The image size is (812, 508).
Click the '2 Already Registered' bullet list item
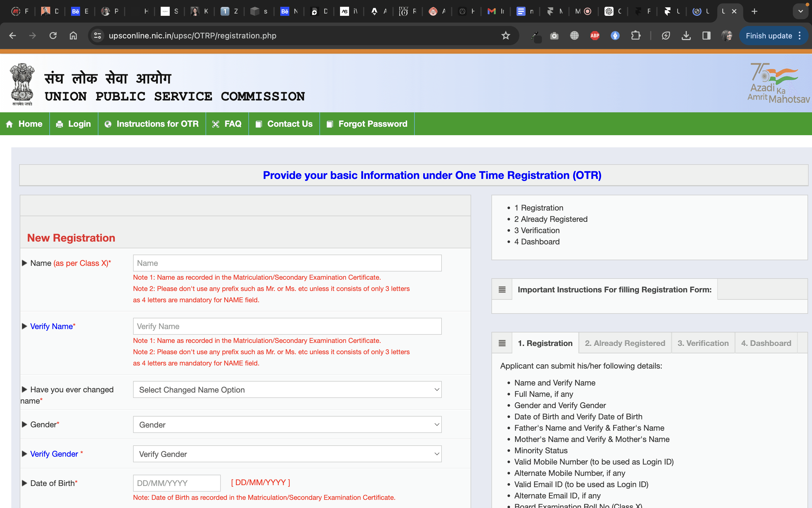click(x=551, y=219)
